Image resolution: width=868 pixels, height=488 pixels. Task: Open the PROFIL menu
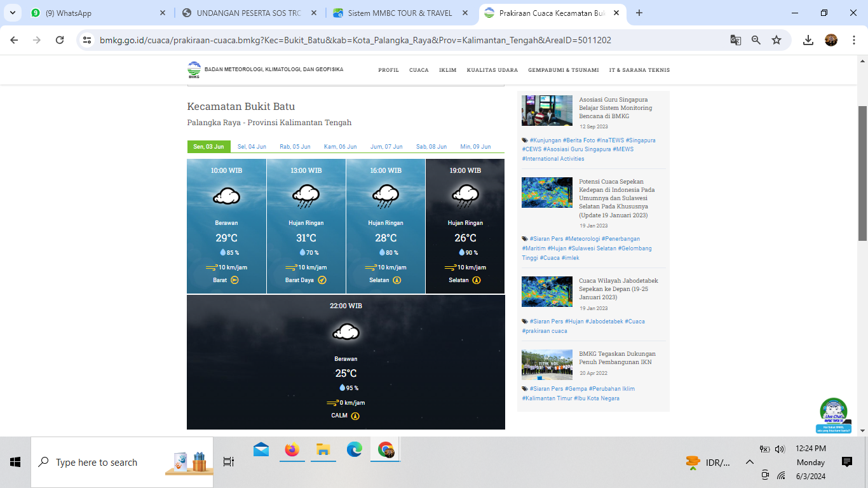click(x=388, y=70)
